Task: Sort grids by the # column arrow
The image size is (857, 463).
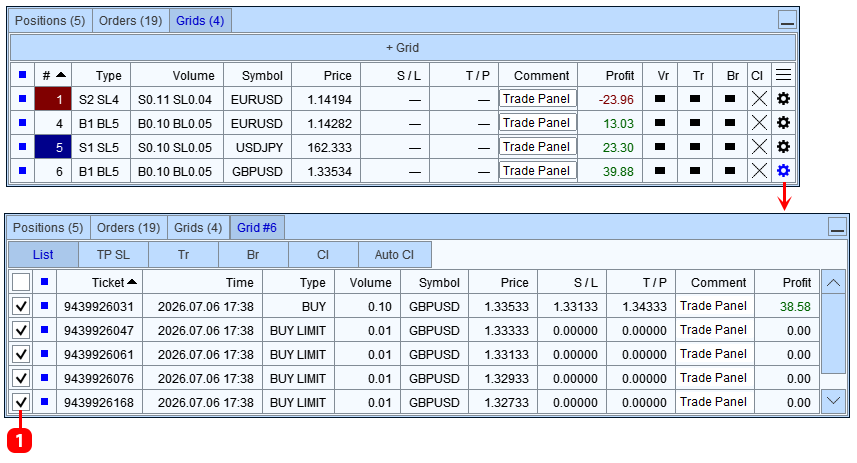Action: coord(61,75)
